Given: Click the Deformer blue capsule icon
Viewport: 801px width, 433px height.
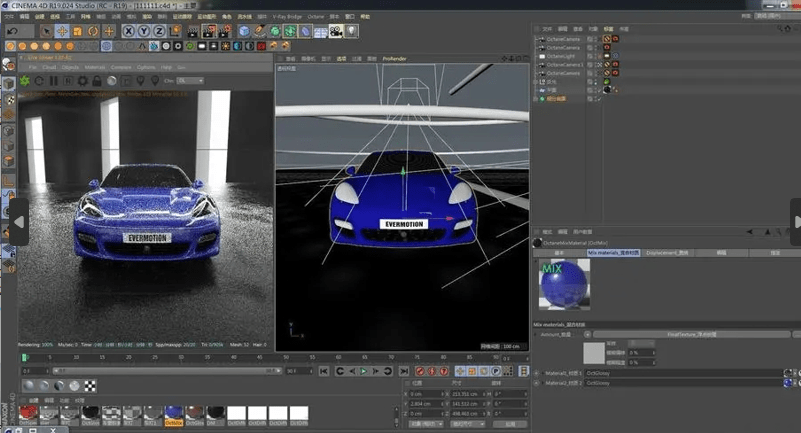Looking at the screenshot, I should coord(305,32).
